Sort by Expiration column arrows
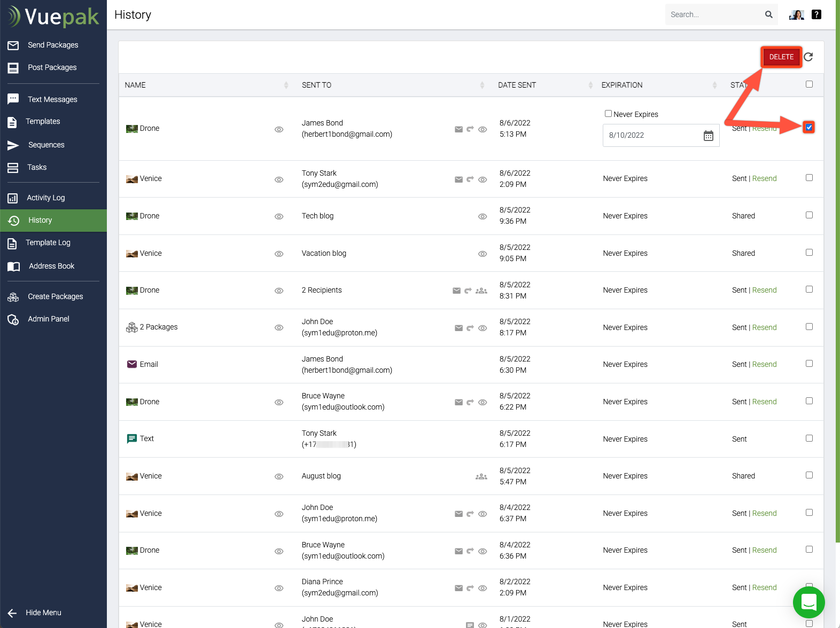840x628 pixels. point(714,85)
